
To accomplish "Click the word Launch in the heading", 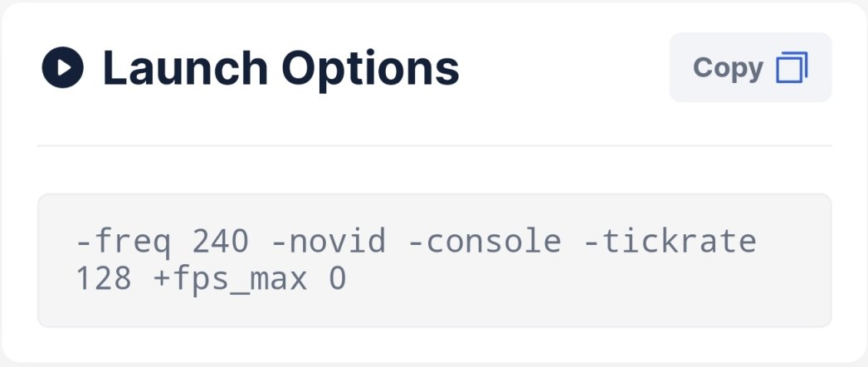I will click(185, 67).
